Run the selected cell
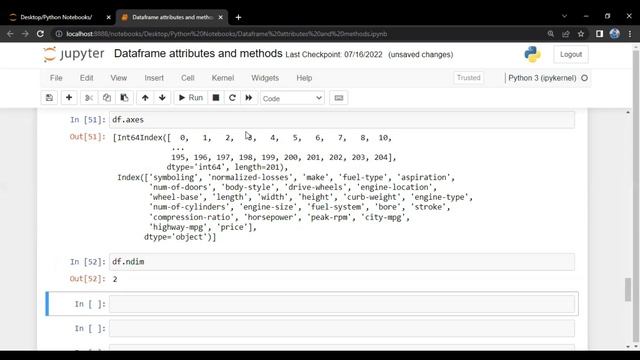 (x=191, y=98)
